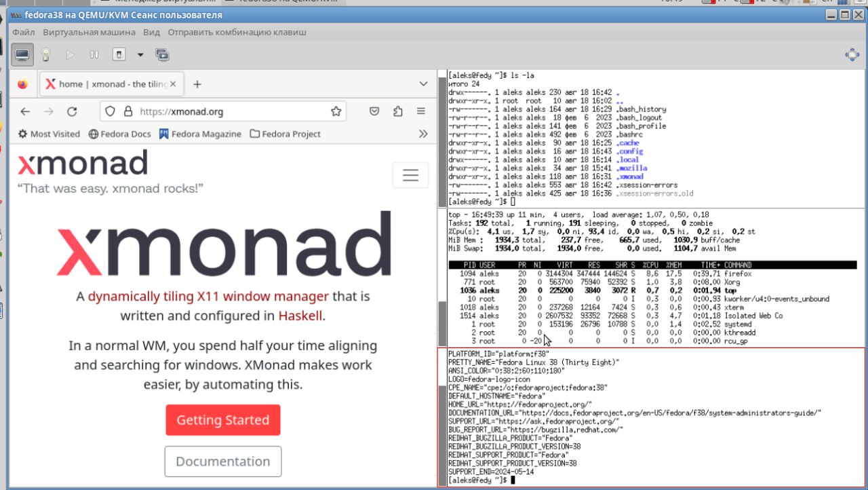This screenshot has height=490, width=868.
Task: Click the SUPPORT_END=2024-05-14 line
Action: (x=491, y=472)
